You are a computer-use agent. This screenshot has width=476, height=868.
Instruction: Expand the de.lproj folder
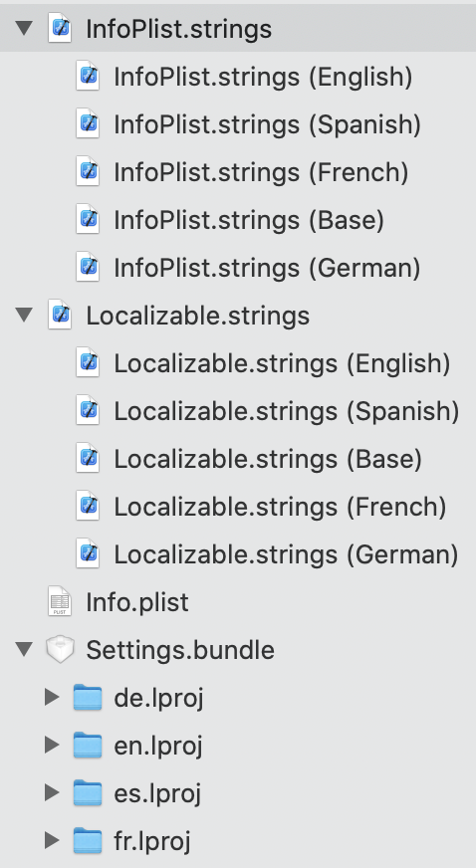(x=52, y=697)
